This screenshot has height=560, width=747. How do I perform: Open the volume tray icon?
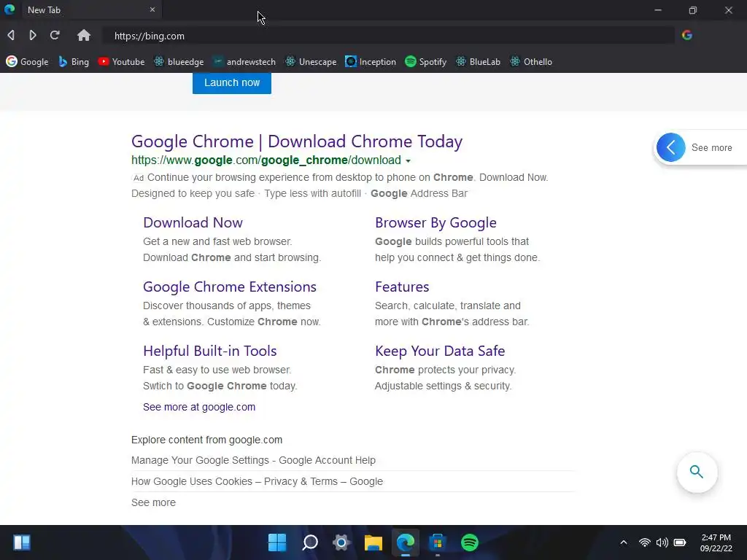click(x=662, y=542)
